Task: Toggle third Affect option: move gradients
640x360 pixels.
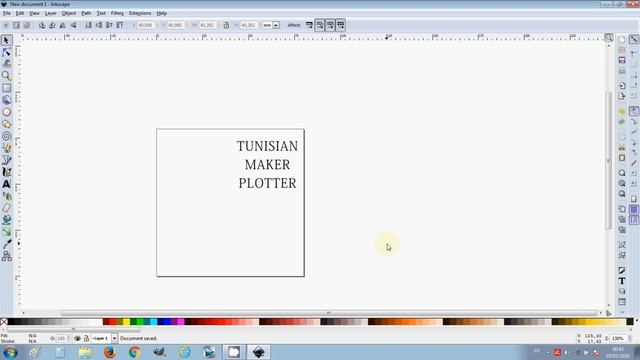Action: (x=330, y=25)
